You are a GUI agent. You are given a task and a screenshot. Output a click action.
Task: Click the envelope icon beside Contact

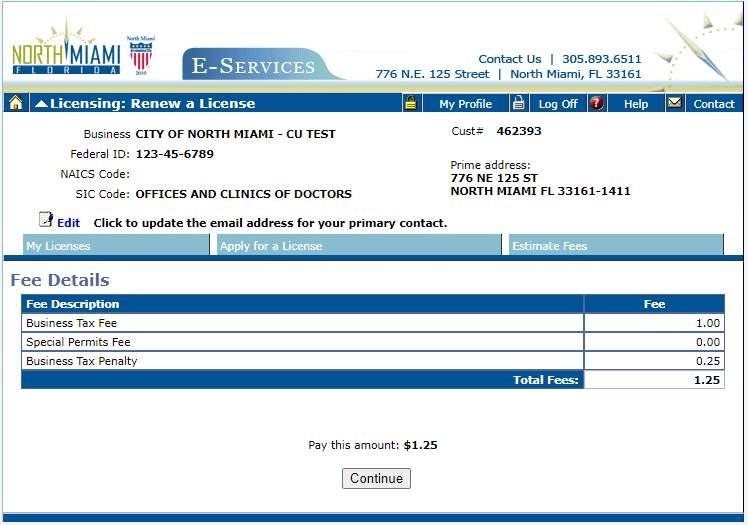(x=675, y=103)
